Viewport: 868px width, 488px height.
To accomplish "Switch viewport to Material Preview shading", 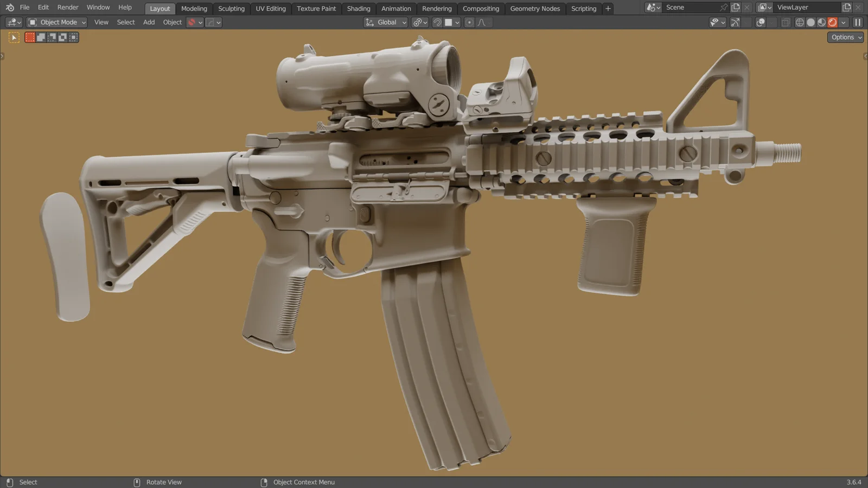I will pyautogui.click(x=821, y=22).
